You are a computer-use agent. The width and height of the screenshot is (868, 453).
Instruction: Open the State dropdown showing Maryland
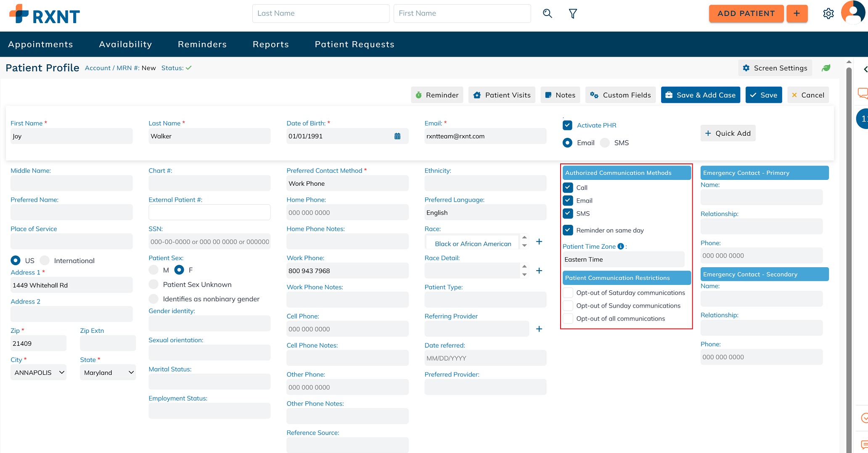[108, 372]
